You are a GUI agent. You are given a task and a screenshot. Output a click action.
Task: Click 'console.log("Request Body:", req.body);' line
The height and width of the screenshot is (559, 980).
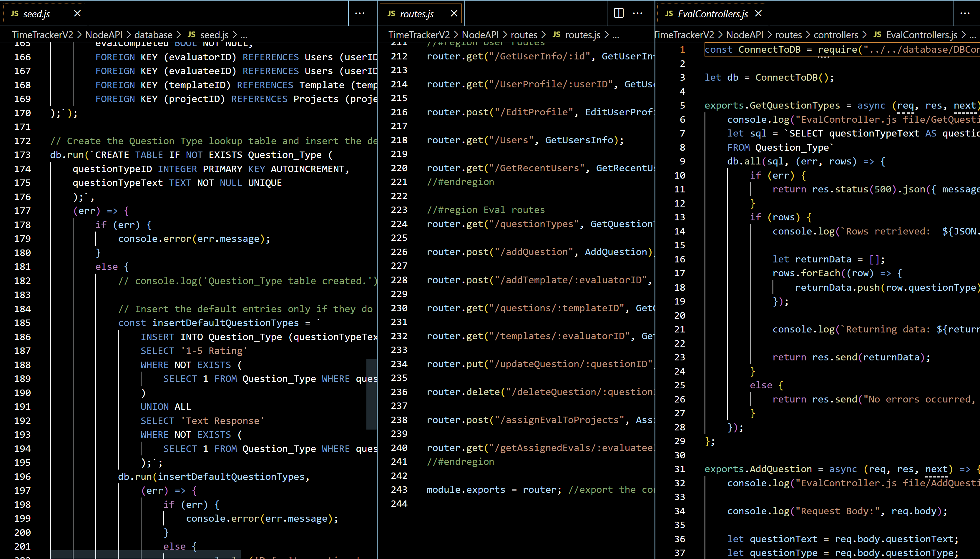pos(837,511)
